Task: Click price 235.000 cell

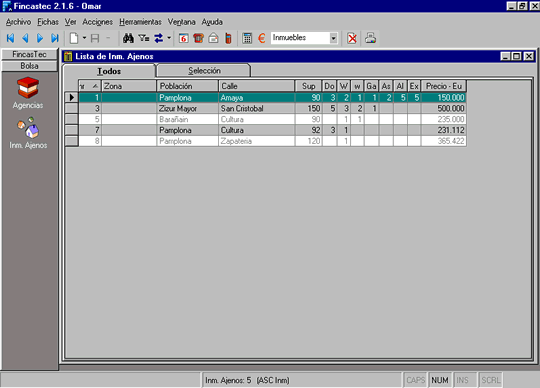Action: pos(444,119)
